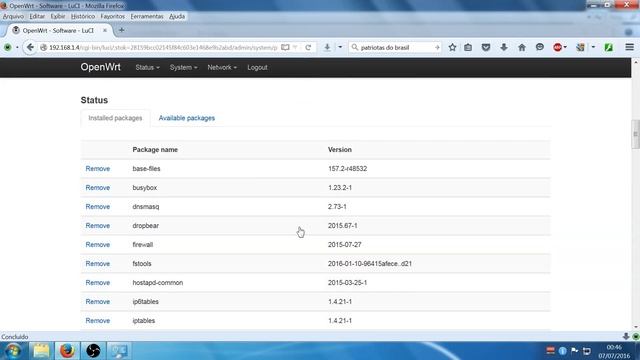Open reader view icon in address bar
The height and width of the screenshot is (360, 640).
point(285,47)
